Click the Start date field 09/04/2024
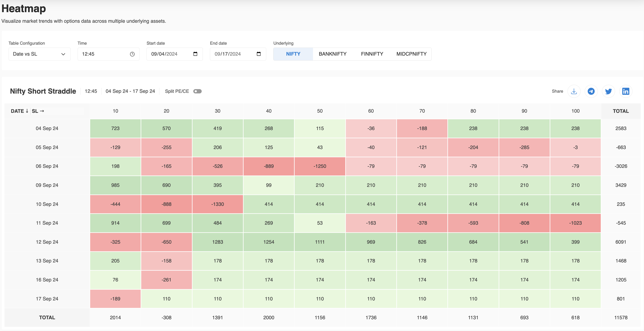This screenshot has height=331, width=644. [174, 54]
